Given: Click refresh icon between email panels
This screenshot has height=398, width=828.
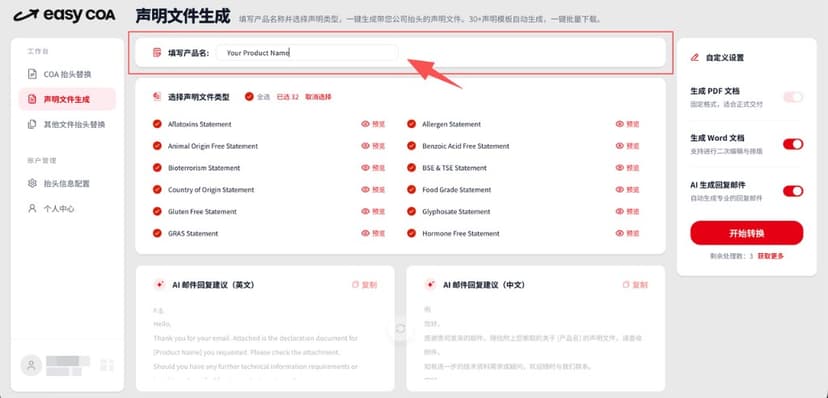Looking at the screenshot, I should (x=400, y=329).
